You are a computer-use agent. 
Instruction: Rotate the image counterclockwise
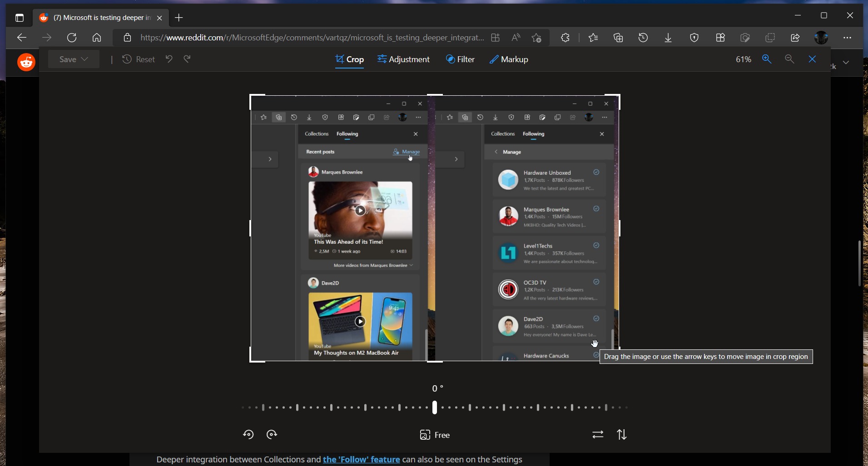pos(248,434)
